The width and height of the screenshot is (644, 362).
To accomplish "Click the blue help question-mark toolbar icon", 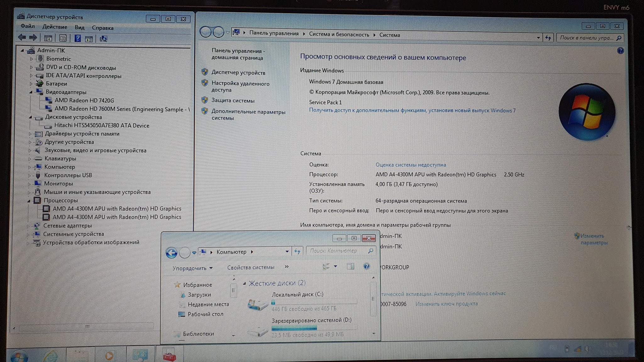I will 77,39.
